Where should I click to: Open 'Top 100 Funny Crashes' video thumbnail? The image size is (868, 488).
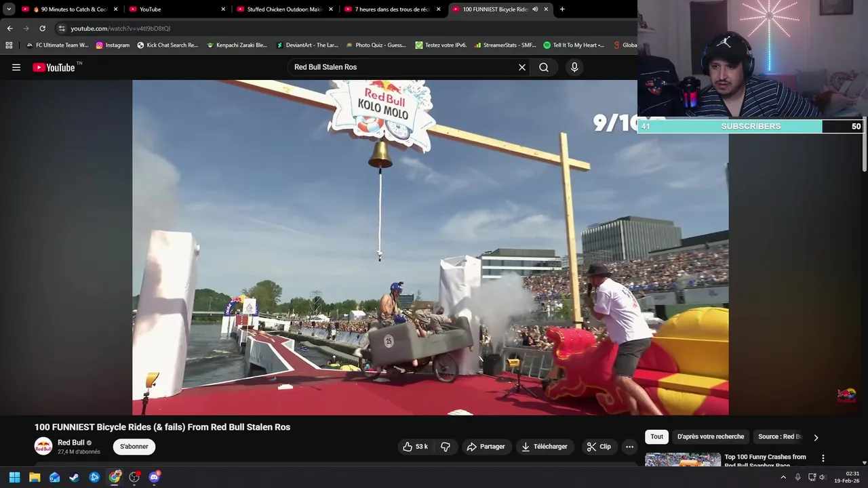683,460
